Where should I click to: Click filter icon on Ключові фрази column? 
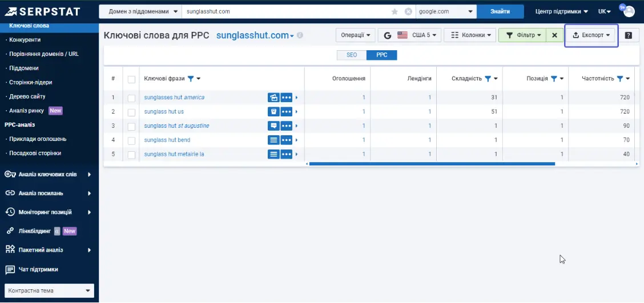(191, 78)
